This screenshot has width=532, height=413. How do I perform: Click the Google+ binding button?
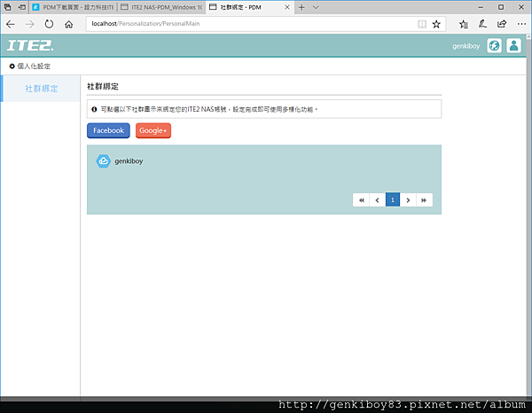[x=153, y=130]
